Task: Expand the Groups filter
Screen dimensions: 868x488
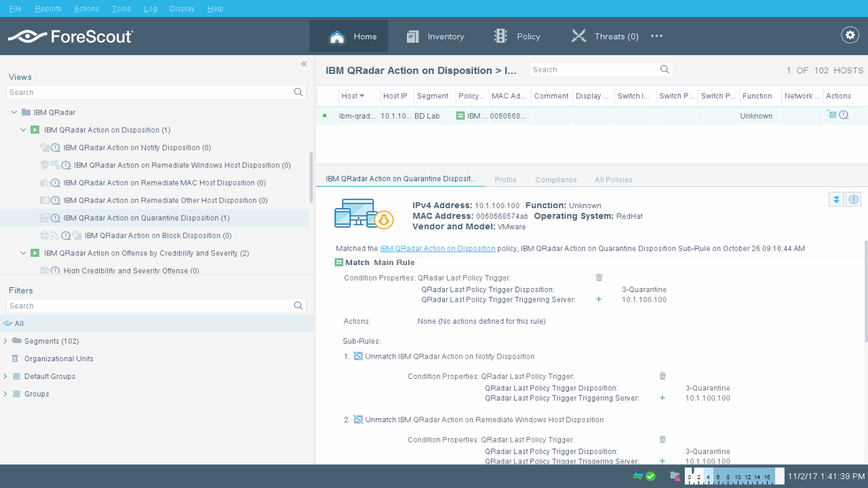Action: tap(5, 394)
